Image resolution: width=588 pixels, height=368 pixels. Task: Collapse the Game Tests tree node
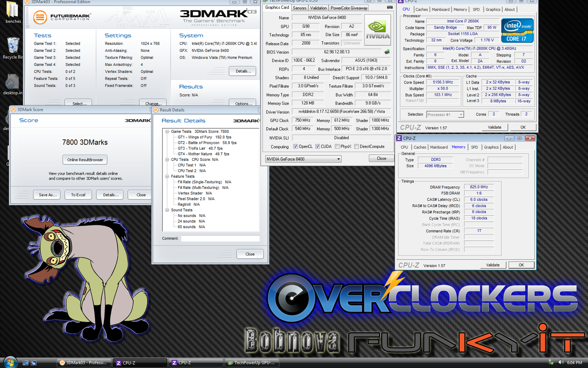[x=167, y=131]
